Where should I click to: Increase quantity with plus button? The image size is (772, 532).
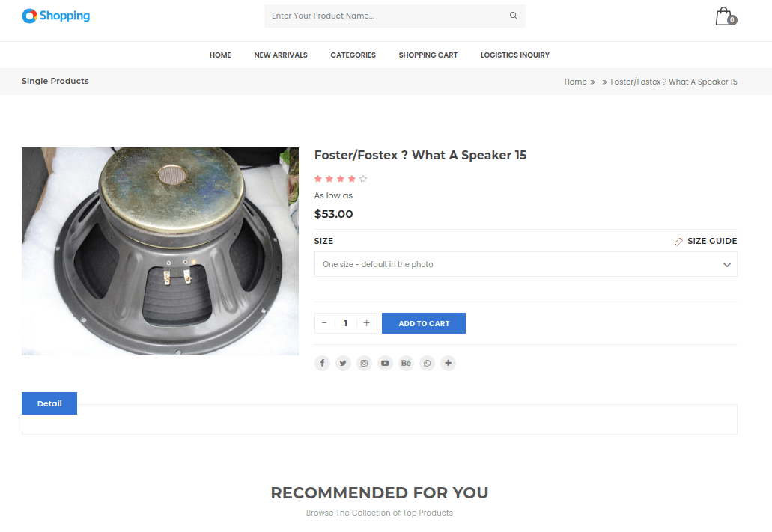point(366,323)
